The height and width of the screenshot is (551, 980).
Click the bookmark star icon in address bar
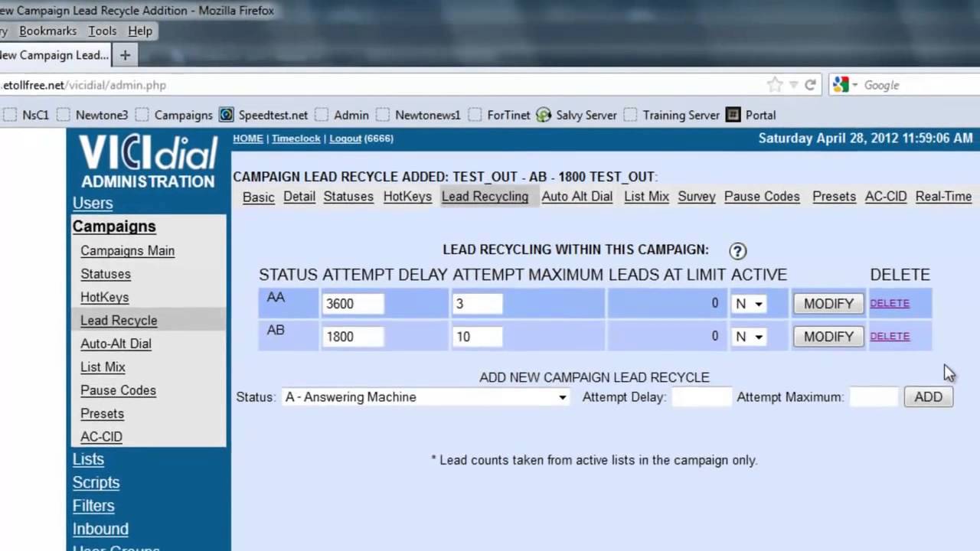tap(775, 85)
